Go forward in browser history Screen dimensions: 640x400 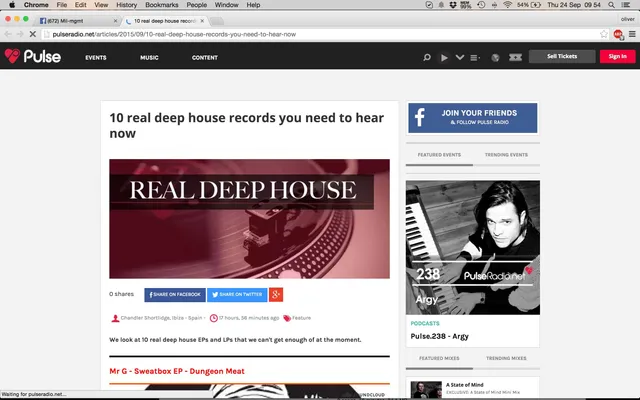20,34
